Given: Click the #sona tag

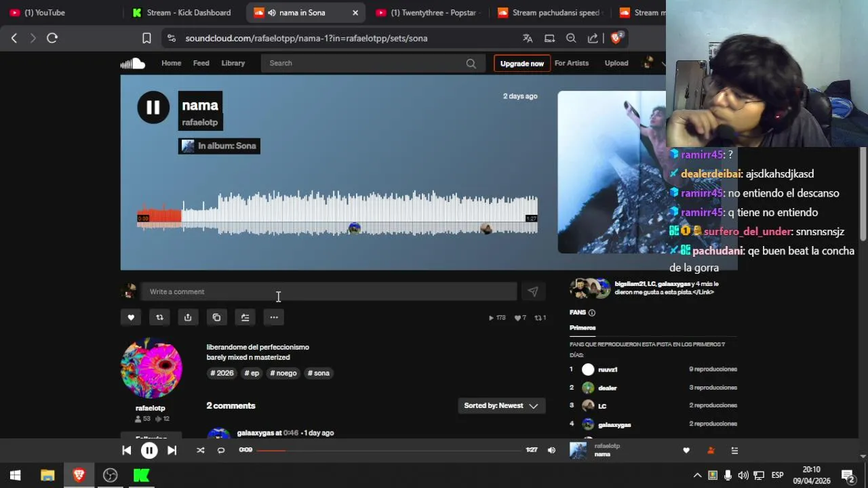Looking at the screenshot, I should (319, 373).
